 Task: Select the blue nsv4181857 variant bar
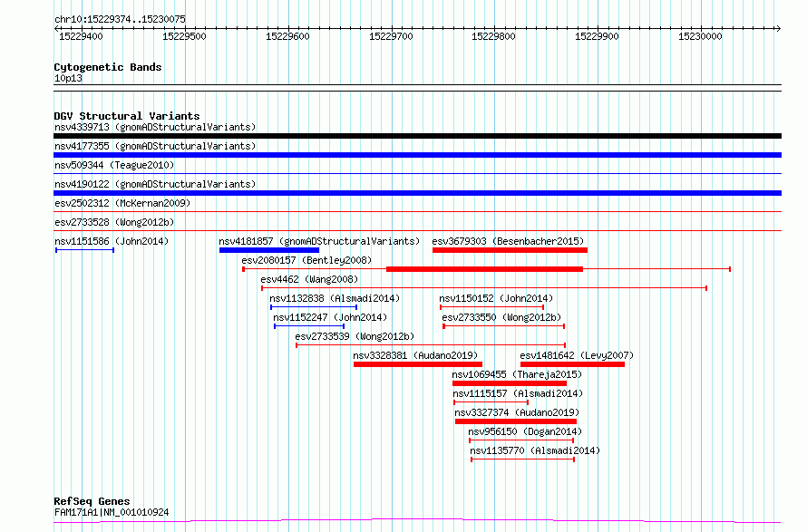[x=269, y=250]
